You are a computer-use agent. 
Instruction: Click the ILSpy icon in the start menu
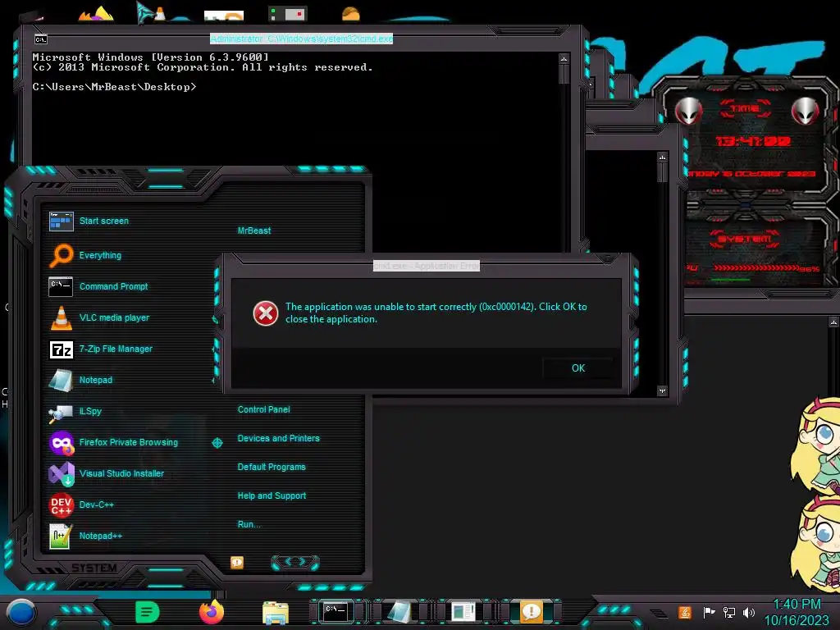pyautogui.click(x=61, y=413)
